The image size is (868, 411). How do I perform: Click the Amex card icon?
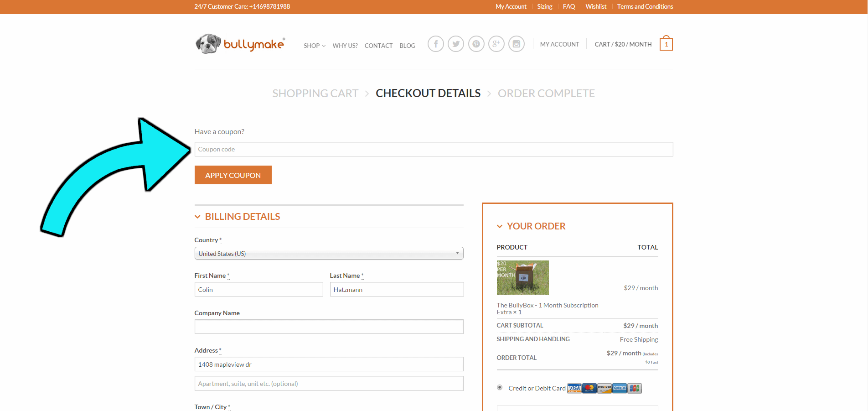tap(620, 388)
